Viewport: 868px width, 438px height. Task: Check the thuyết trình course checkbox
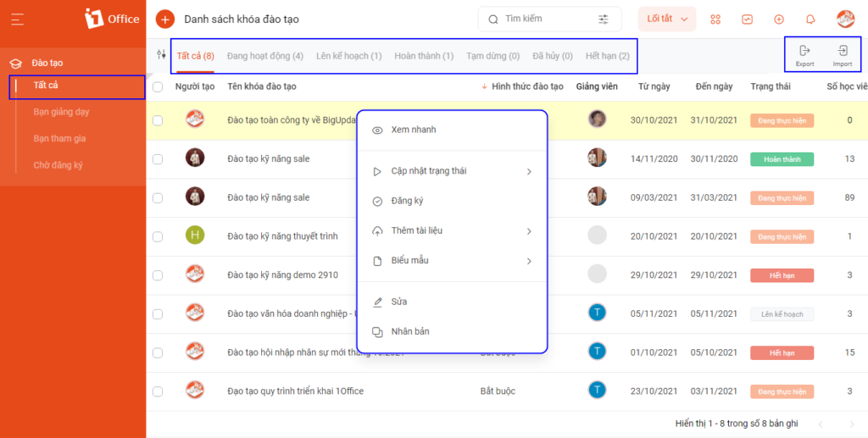(158, 236)
